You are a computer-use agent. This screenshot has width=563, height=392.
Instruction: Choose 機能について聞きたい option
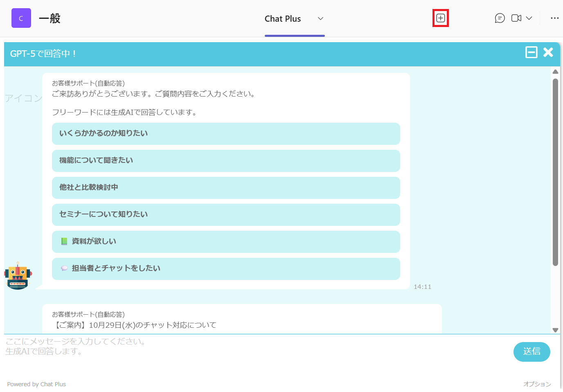tap(226, 160)
